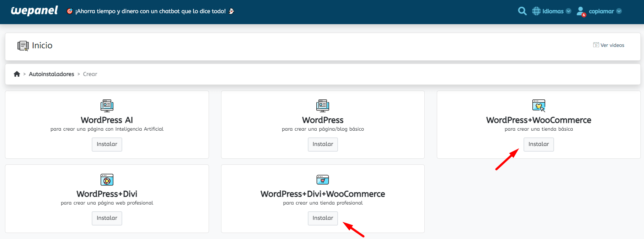Open the Ver videos link
The image size is (644, 239).
point(608,45)
